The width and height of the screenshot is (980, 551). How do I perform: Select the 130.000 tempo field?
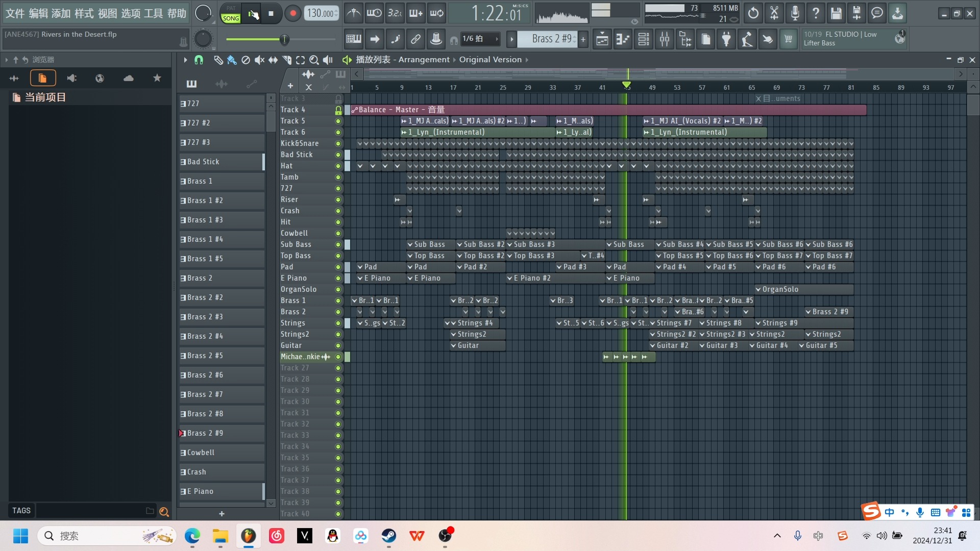tap(321, 13)
